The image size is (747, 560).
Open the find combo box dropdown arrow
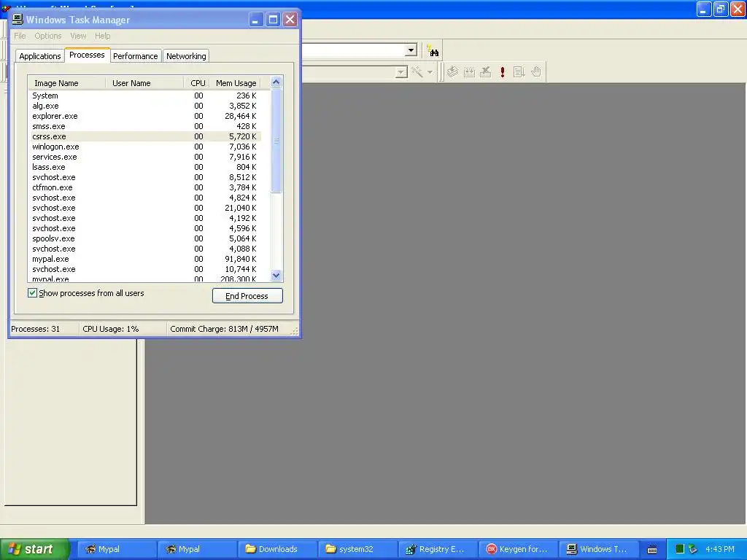pyautogui.click(x=411, y=50)
